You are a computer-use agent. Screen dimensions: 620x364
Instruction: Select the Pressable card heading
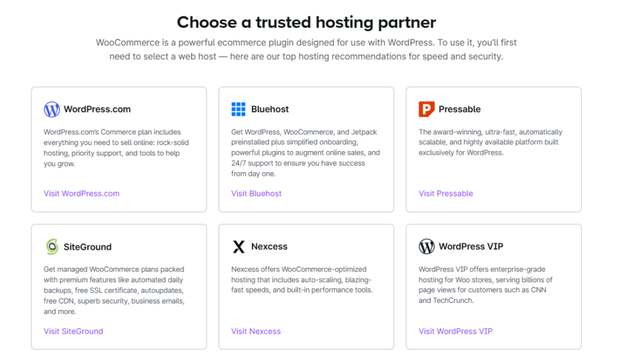460,109
